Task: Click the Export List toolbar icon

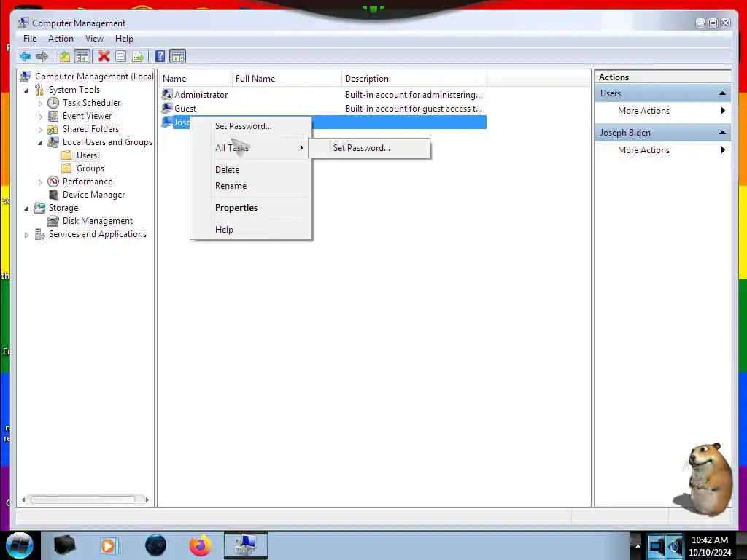Action: point(138,57)
